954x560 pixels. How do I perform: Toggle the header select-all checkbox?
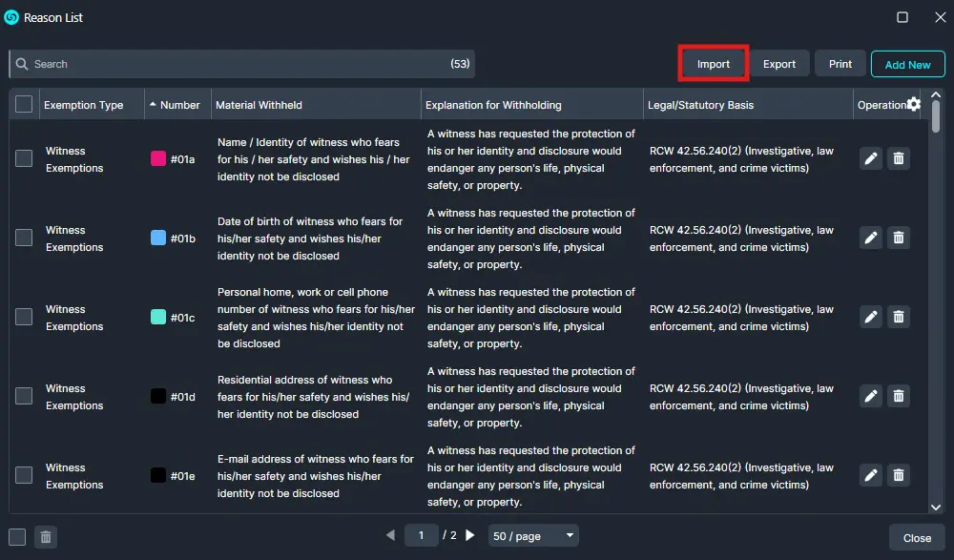click(24, 104)
